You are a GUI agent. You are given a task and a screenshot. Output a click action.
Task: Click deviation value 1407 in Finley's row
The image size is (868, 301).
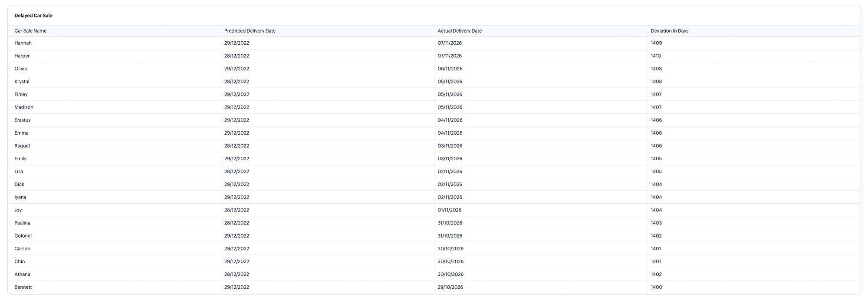point(656,94)
